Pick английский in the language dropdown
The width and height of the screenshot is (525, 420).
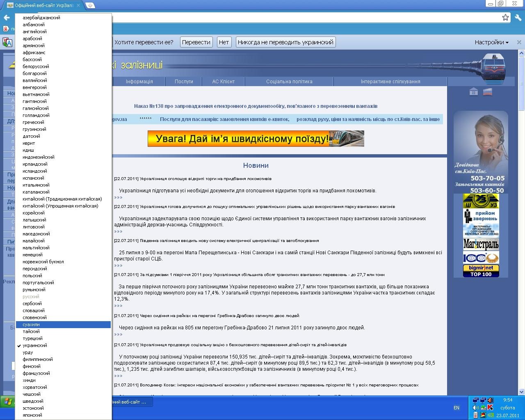click(34, 32)
